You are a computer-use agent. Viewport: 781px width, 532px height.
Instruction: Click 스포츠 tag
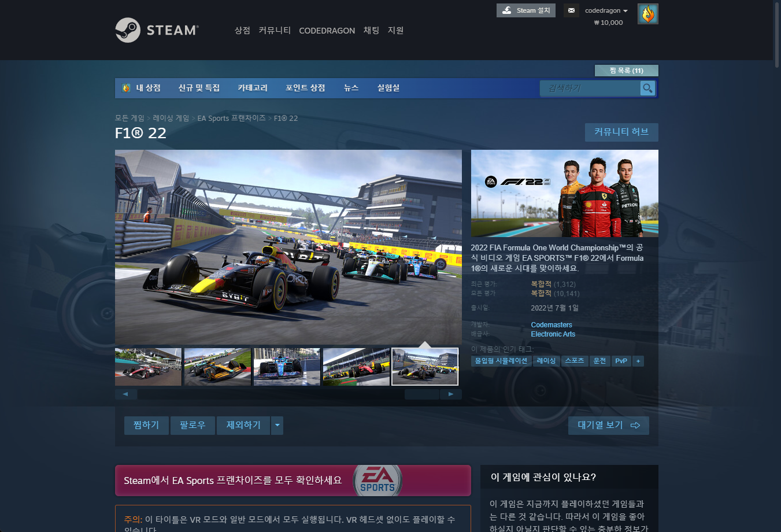pos(575,361)
